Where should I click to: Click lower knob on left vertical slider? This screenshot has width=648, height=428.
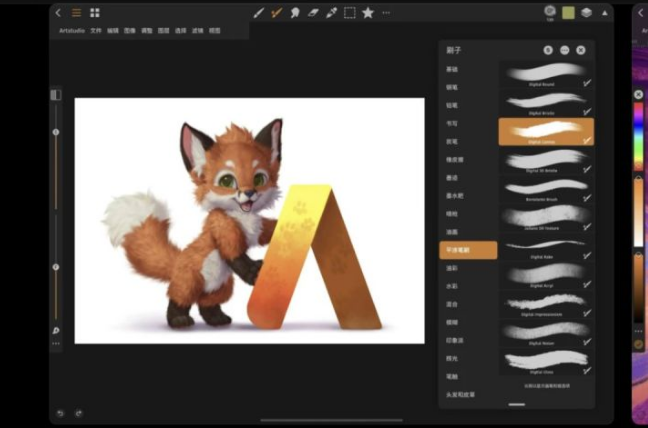(56, 267)
